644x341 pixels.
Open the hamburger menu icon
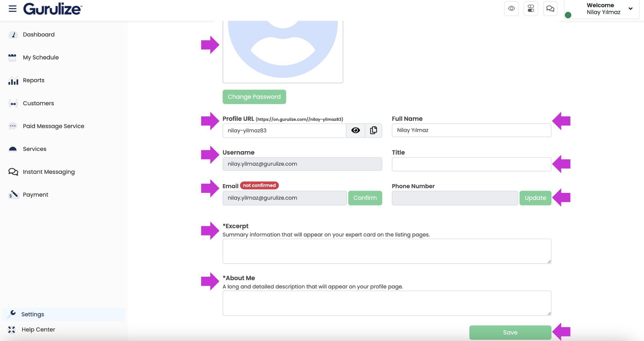(12, 9)
